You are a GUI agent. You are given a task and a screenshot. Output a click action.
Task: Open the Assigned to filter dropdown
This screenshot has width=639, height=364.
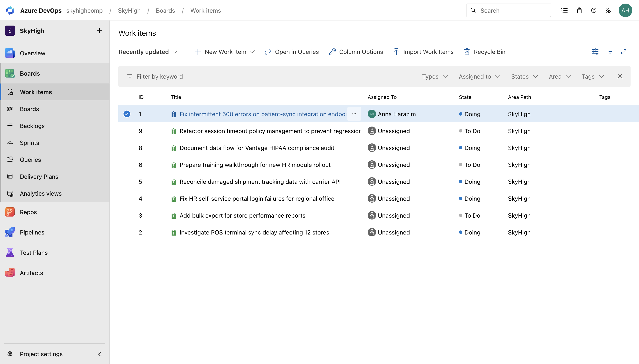479,76
